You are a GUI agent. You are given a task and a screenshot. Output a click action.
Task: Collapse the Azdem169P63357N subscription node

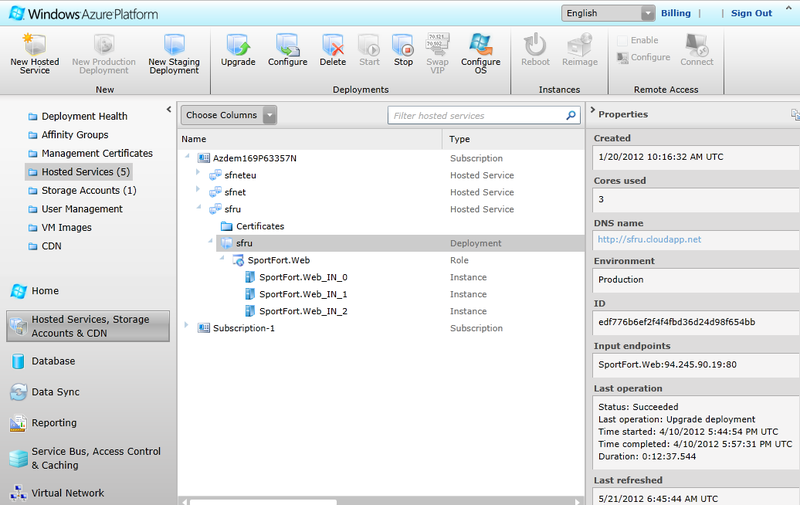tap(187, 156)
